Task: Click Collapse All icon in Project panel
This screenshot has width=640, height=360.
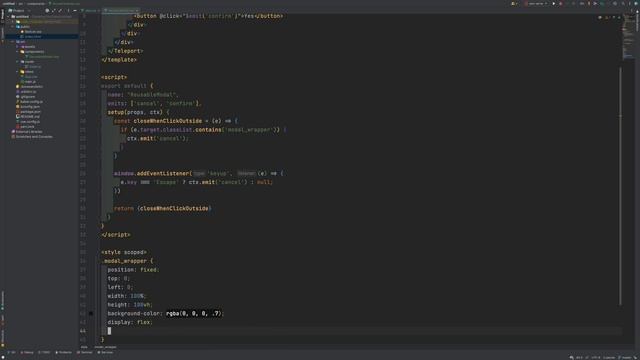Action: 60,11
